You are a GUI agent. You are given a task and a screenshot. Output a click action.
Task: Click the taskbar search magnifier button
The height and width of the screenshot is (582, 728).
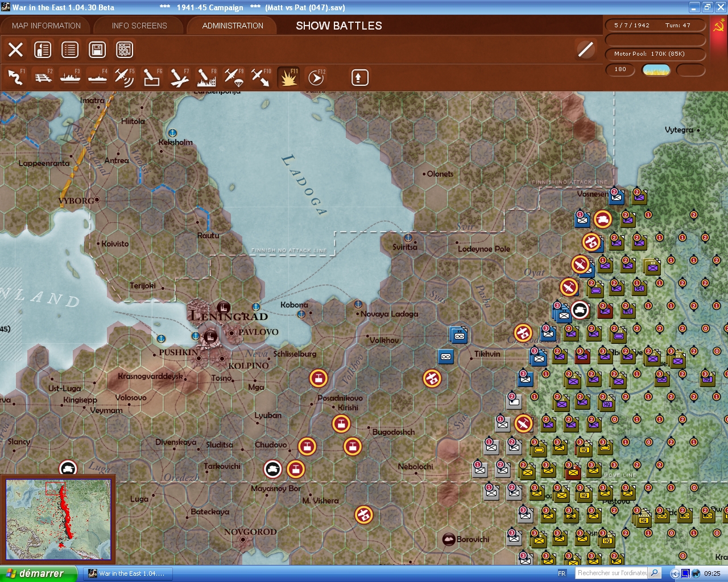coord(655,573)
